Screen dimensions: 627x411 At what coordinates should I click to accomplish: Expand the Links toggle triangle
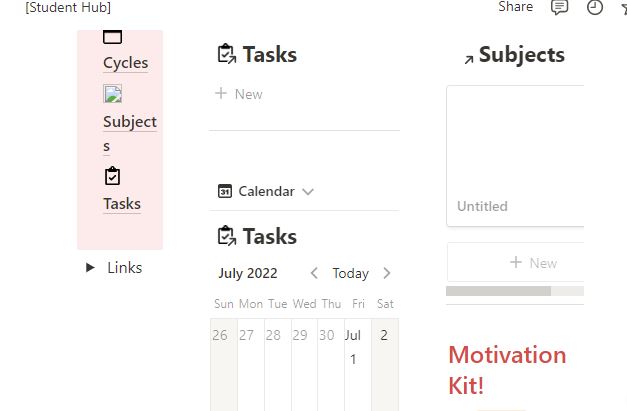[91, 268]
